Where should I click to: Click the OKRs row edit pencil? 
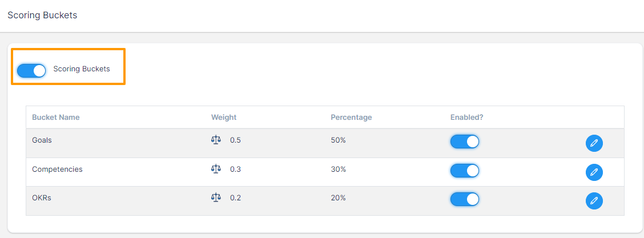point(594,200)
